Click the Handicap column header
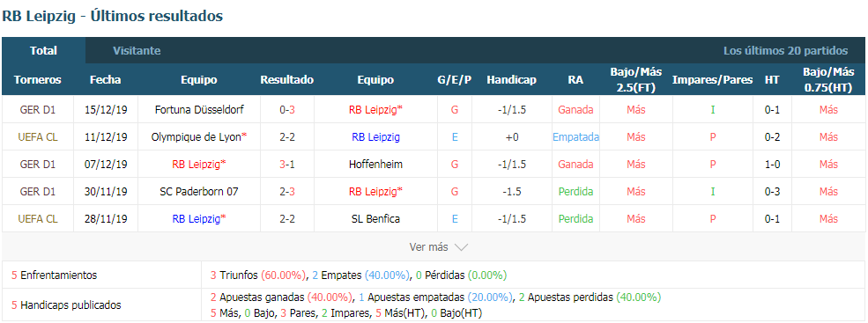Viewport: 868px width, 323px height. (x=511, y=80)
